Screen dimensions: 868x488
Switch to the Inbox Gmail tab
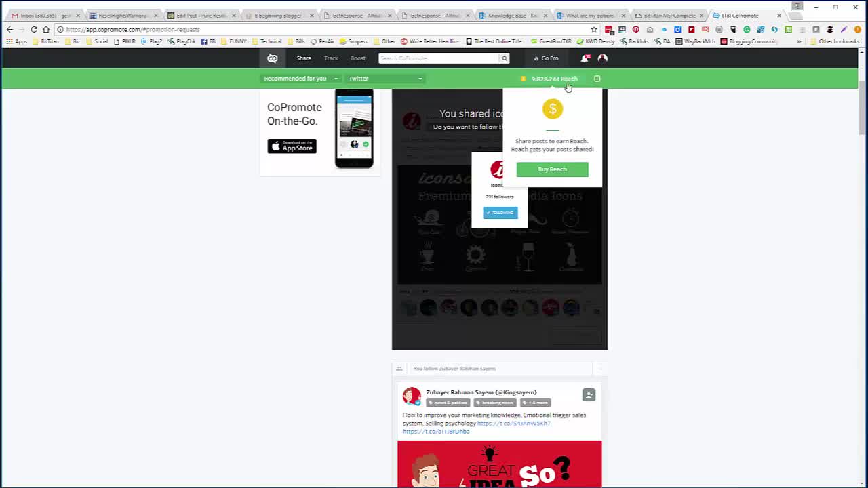(45, 15)
